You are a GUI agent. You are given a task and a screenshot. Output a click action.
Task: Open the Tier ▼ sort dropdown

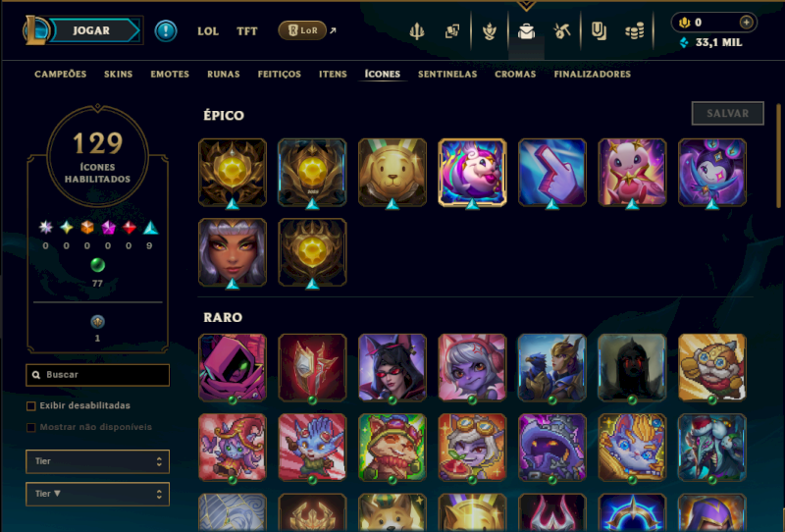click(x=97, y=494)
